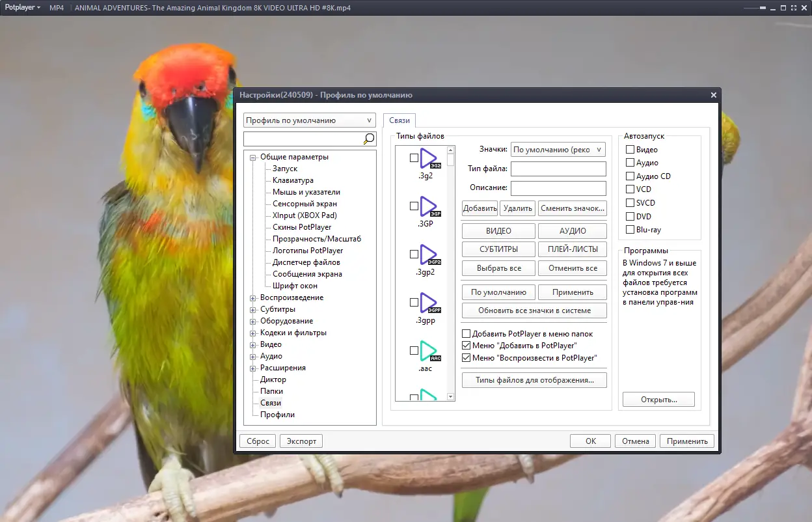Click the Отменить все button
Screen dimensions: 812x522
pyautogui.click(x=573, y=268)
